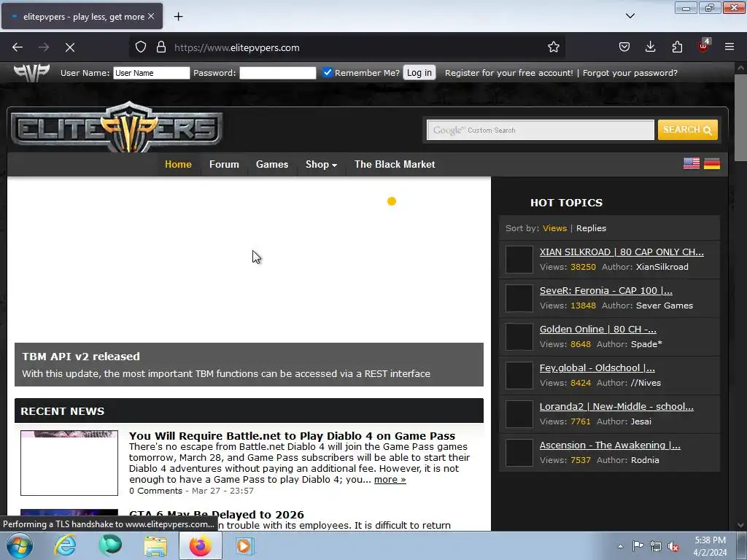Switch site language to German flag

coord(712,163)
